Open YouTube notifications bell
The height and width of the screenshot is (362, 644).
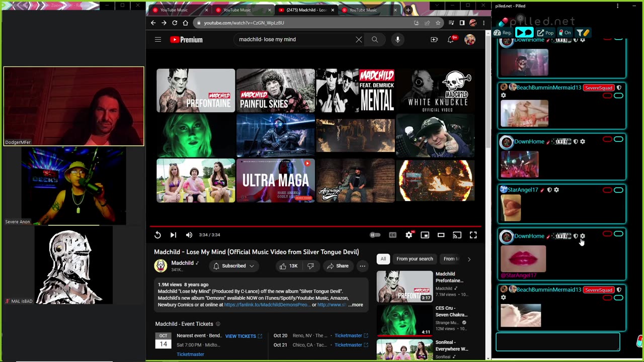451,39
